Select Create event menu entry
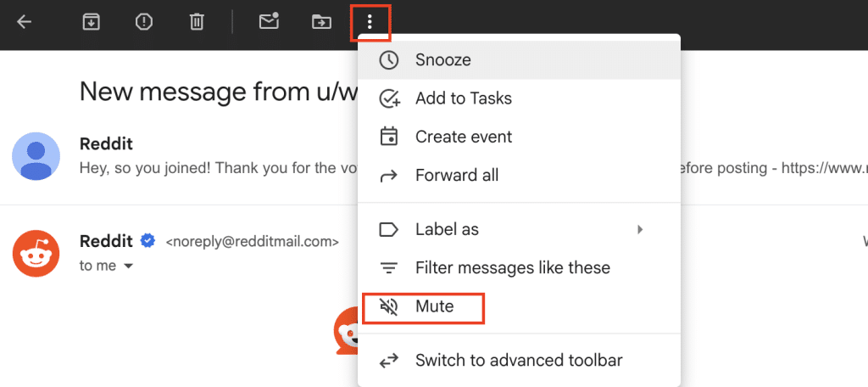 click(x=463, y=137)
